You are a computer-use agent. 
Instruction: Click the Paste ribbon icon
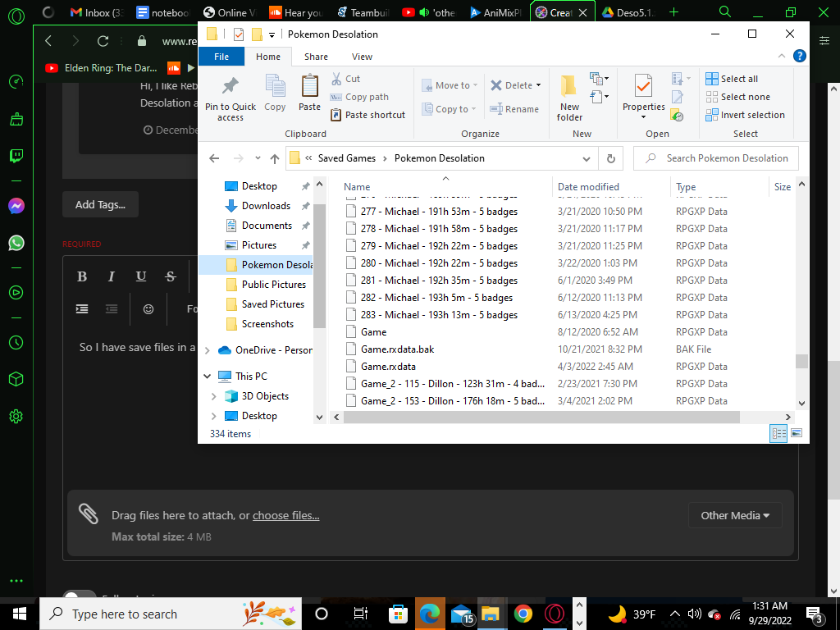pos(309,85)
